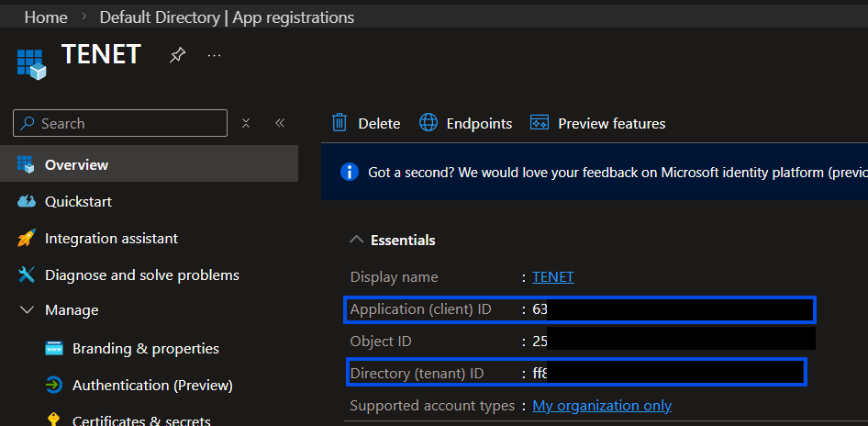
Task: Open the Quickstart menu item
Action: 78,201
